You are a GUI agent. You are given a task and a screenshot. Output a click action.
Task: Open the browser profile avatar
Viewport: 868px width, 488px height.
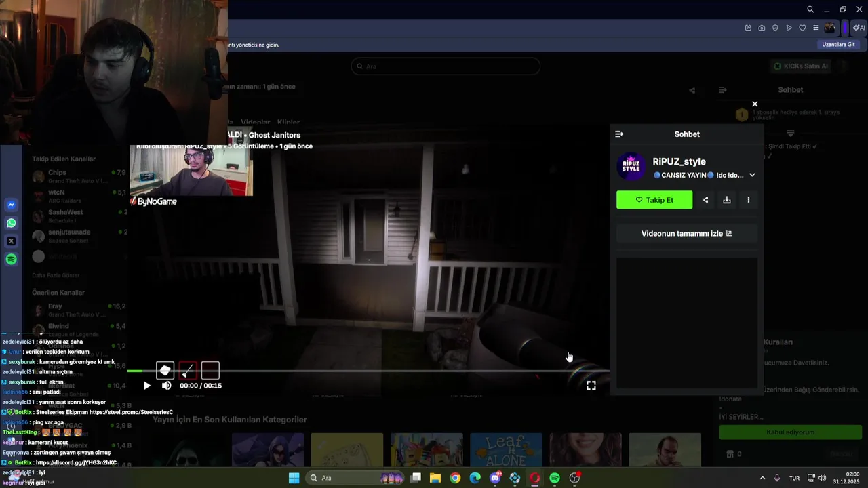point(830,28)
